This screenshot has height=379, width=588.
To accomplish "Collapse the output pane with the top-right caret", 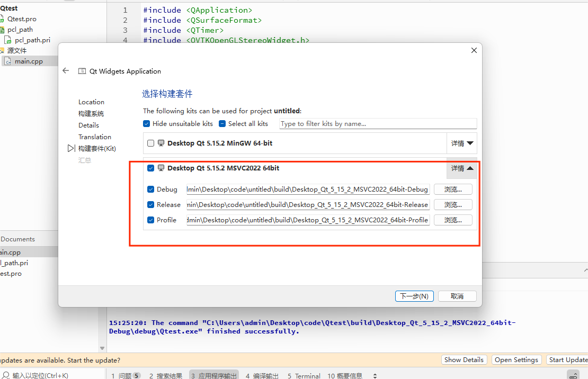I will (586, 270).
